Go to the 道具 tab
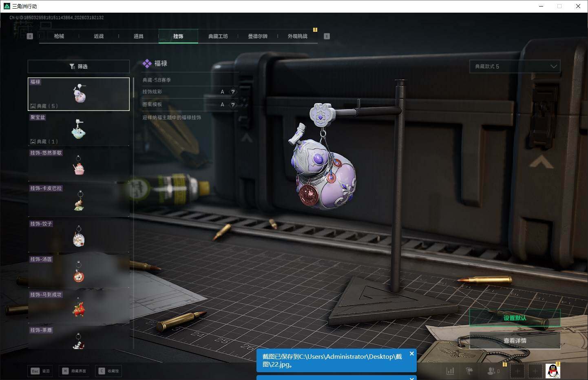Screen dimensions: 588x380 coord(139,36)
